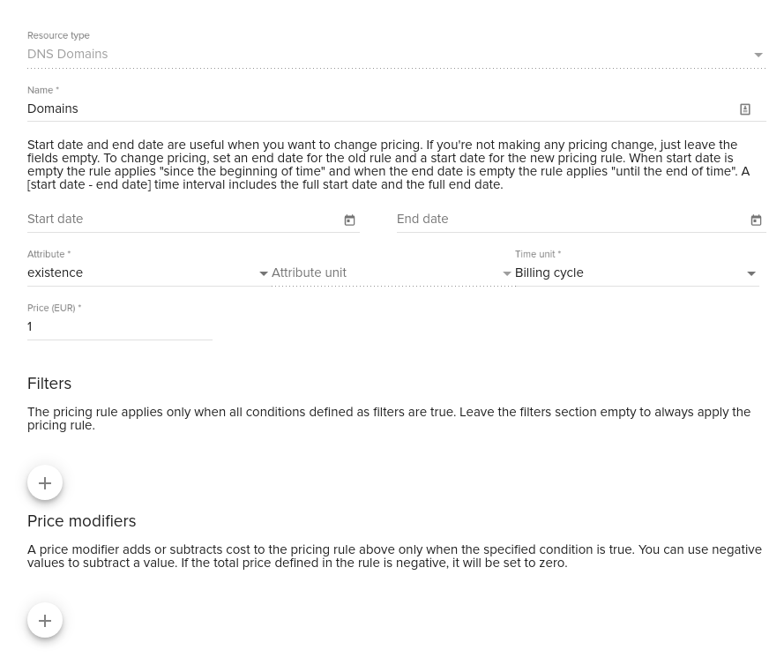This screenshot has height=672, width=784.
Task: Open the End date calendar picker
Action: click(x=756, y=220)
